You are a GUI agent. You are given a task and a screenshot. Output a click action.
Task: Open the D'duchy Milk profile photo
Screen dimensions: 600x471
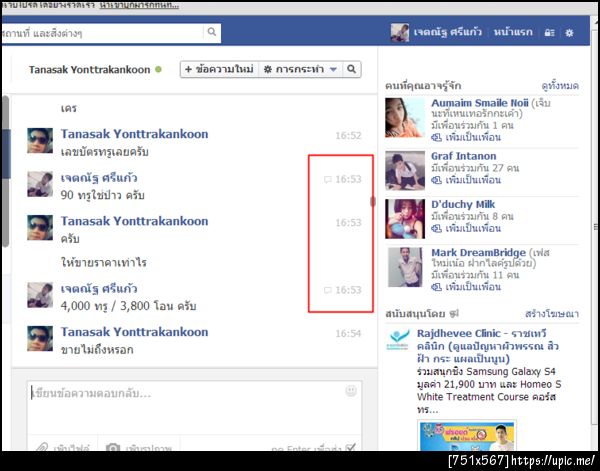coord(405,219)
